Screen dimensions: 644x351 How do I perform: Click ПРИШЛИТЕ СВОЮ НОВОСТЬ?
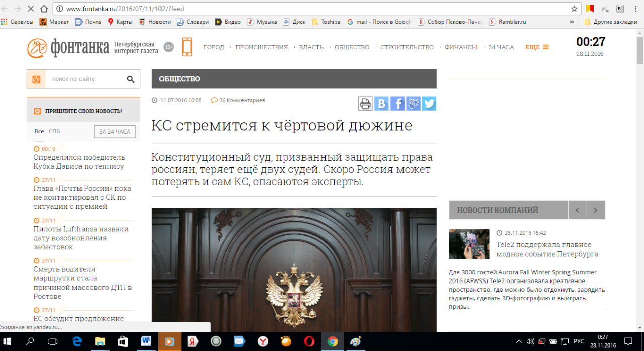84,111
